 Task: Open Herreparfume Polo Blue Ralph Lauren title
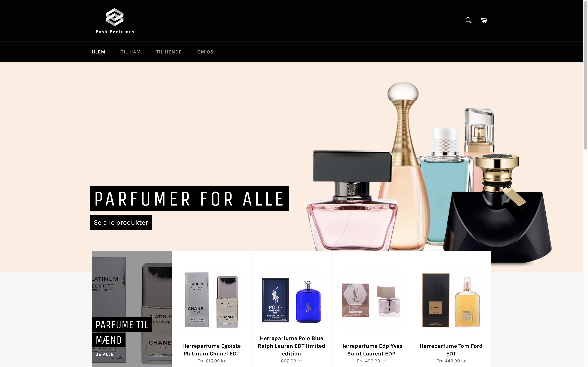pos(291,346)
